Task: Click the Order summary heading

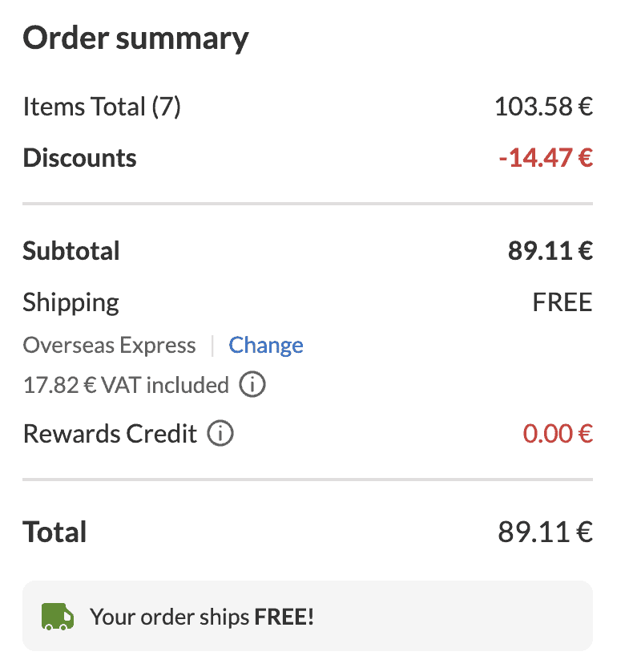Action: pyautogui.click(x=135, y=38)
